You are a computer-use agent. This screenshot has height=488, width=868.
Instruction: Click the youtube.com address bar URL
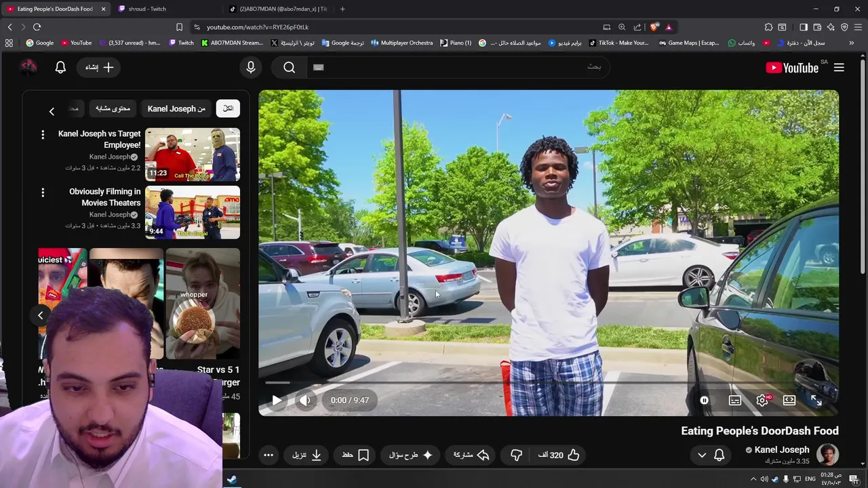tap(258, 27)
